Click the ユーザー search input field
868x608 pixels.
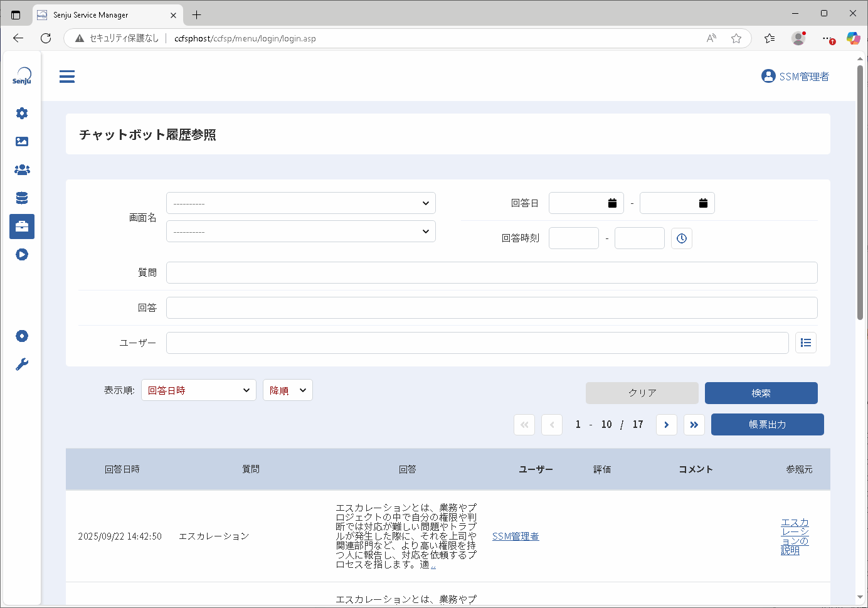tap(477, 343)
